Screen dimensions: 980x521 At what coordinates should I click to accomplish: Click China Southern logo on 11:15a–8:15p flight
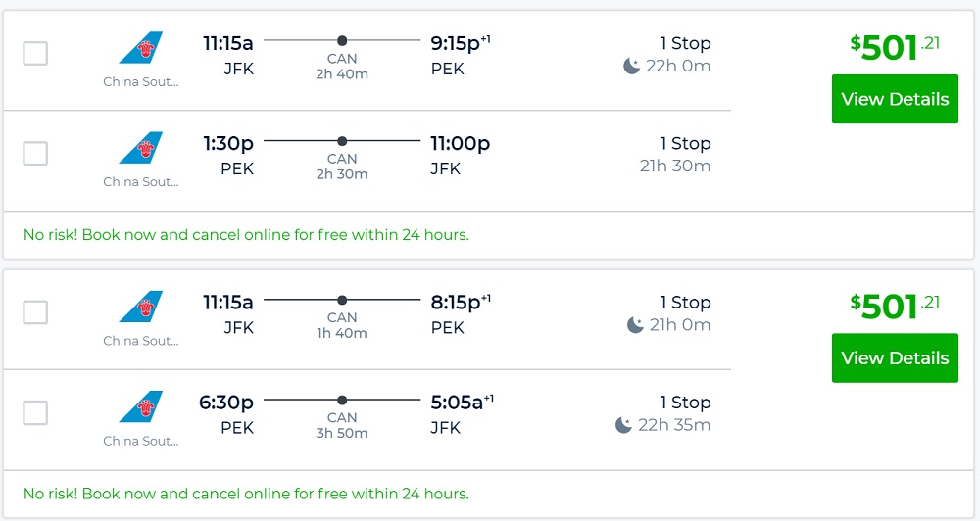point(141,308)
